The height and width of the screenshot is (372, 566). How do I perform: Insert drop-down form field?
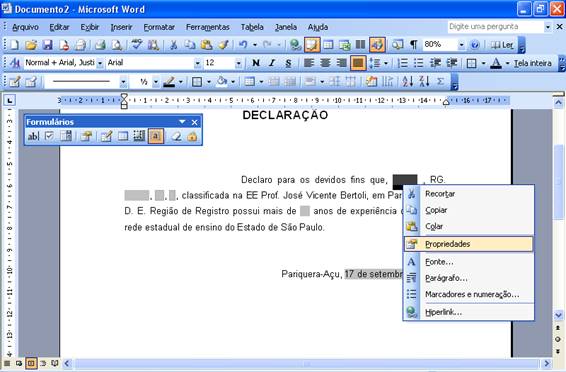(x=66, y=136)
